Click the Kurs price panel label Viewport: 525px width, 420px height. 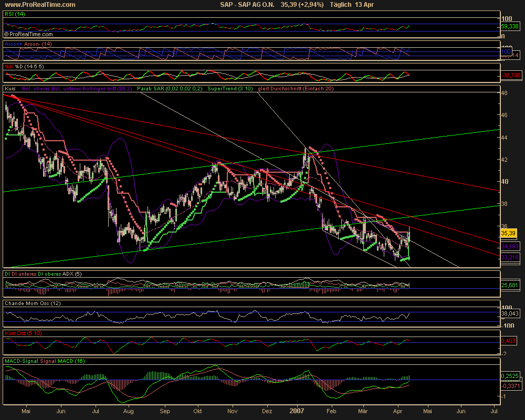(x=10, y=89)
